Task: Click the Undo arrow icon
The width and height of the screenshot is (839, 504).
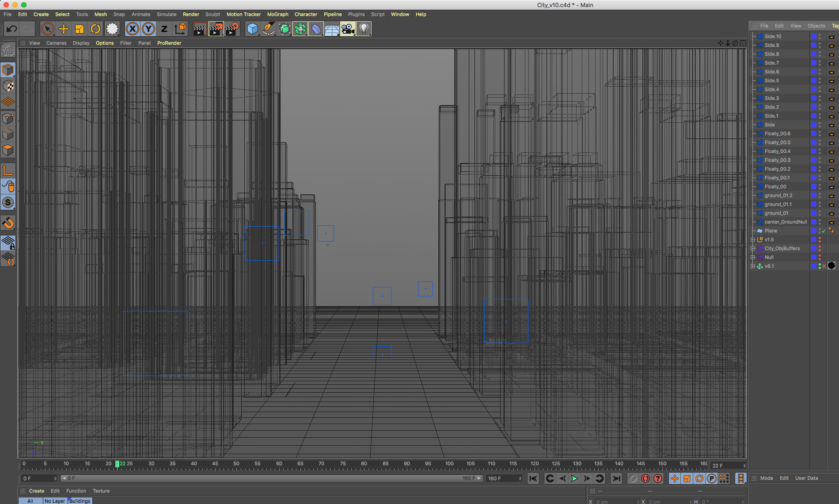Action: click(11, 29)
